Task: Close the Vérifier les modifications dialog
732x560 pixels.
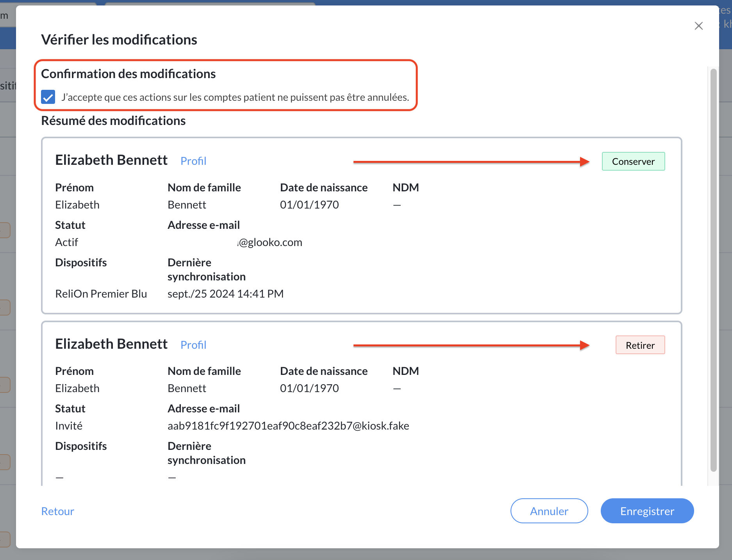Action: point(699,26)
